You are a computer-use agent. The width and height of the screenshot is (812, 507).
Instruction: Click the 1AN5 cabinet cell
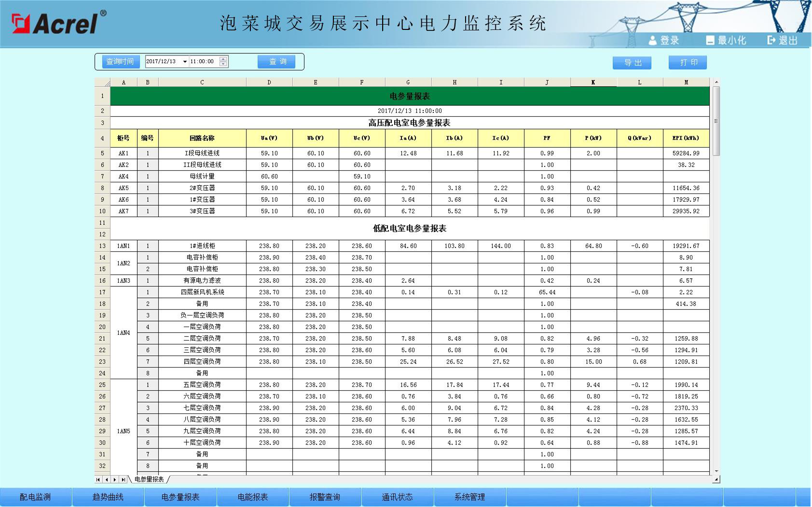pos(124,427)
